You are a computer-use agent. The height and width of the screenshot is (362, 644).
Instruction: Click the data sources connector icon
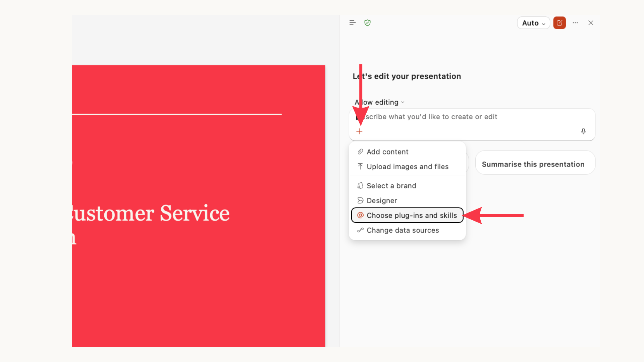click(x=360, y=230)
